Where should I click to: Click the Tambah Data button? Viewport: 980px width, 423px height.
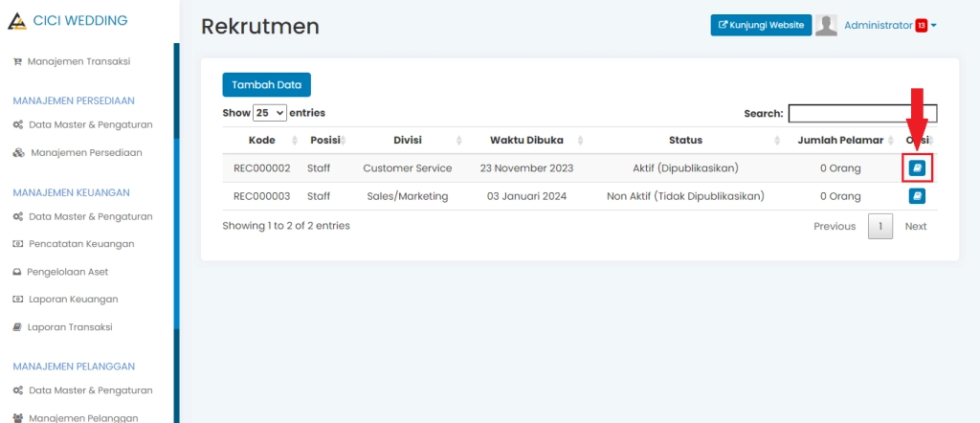(266, 85)
